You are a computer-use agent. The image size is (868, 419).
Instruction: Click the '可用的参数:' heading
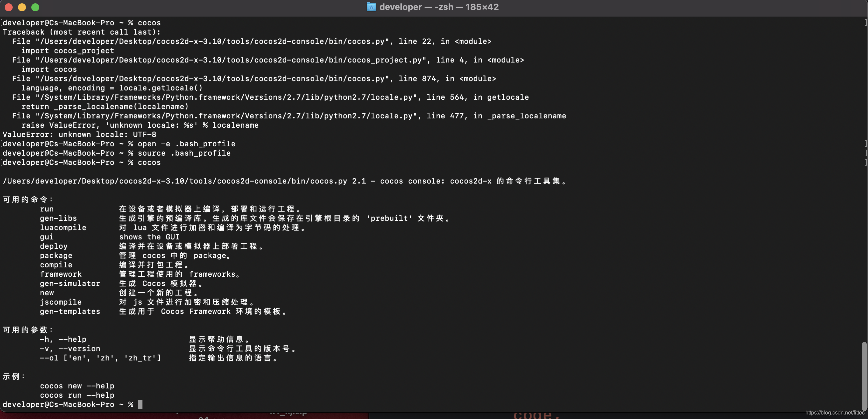(x=28, y=330)
